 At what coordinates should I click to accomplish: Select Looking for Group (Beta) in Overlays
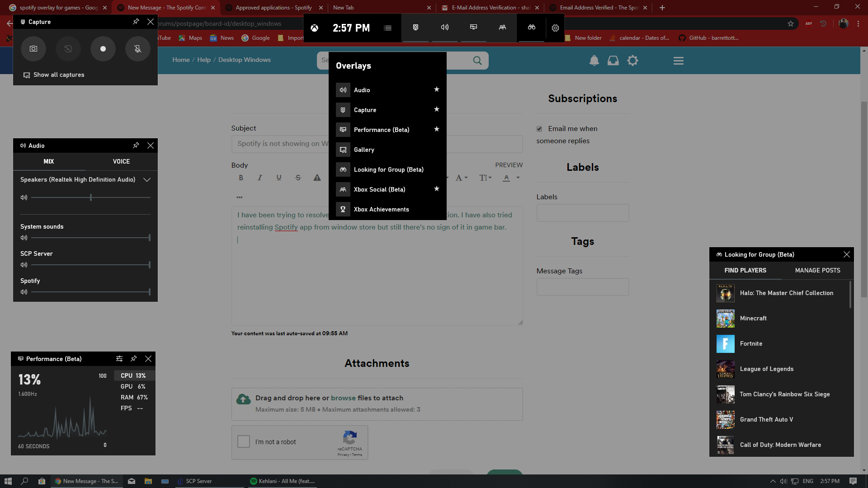pos(387,169)
